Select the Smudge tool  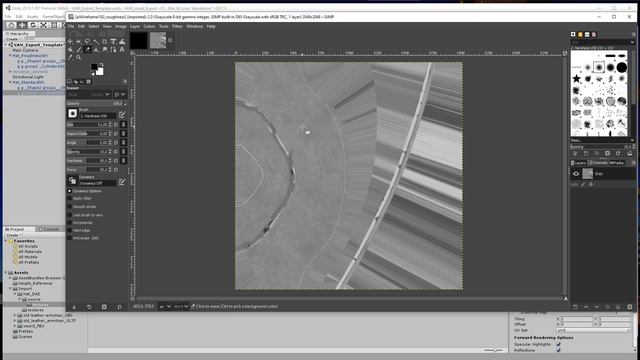(x=105, y=49)
